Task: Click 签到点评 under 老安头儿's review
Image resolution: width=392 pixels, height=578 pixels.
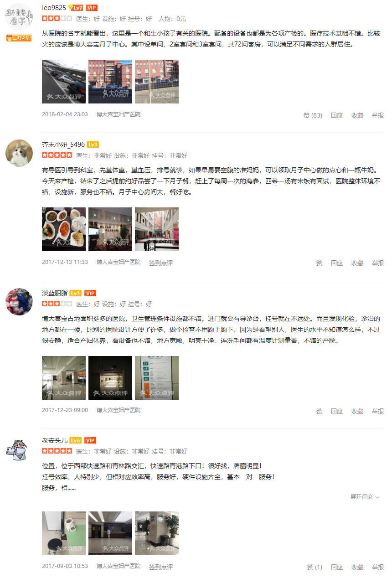Action: pyautogui.click(x=161, y=567)
